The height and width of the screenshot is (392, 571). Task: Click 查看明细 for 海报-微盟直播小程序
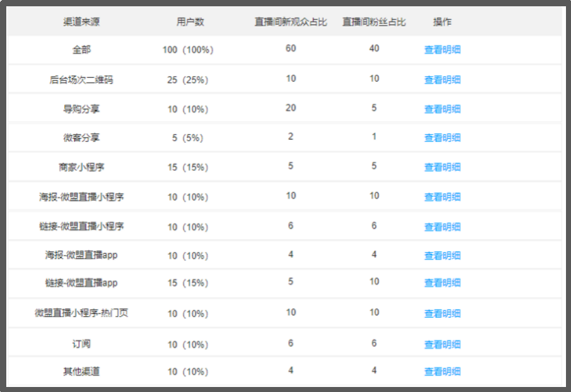442,197
